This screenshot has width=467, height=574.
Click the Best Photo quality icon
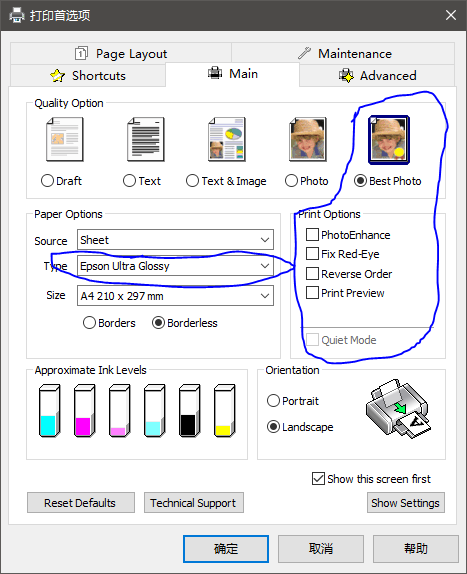[x=388, y=140]
